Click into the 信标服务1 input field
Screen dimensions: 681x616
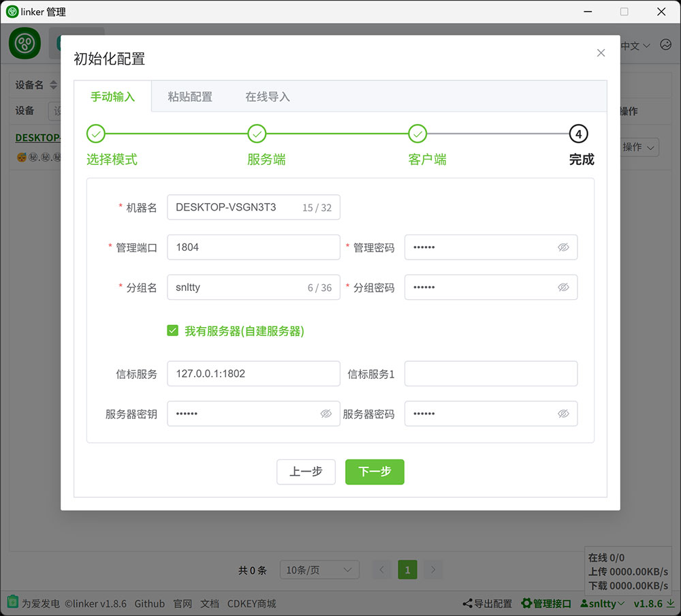click(490, 374)
